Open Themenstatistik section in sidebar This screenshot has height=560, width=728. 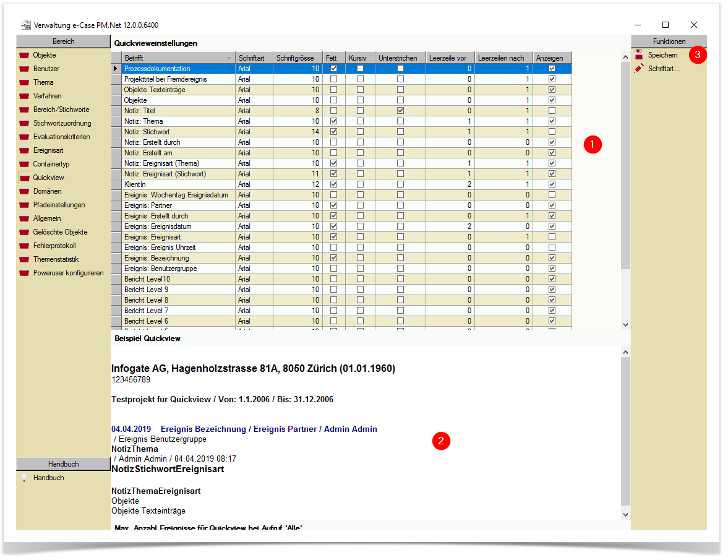(x=56, y=259)
